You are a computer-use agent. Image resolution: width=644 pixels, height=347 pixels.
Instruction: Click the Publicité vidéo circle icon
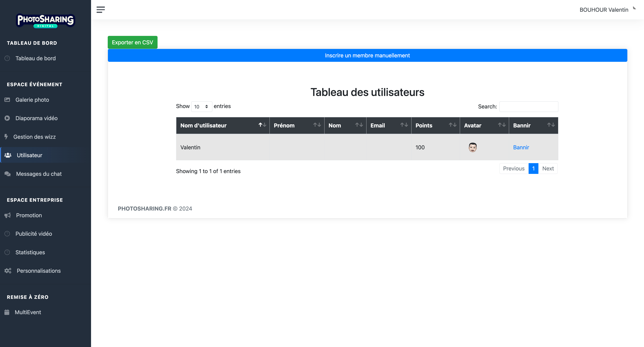7,234
